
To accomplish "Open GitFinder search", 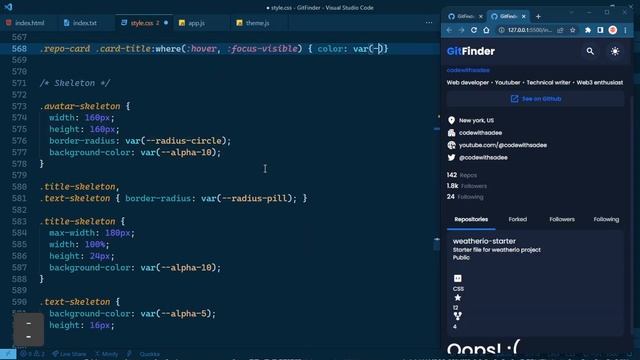I will 590,51.
